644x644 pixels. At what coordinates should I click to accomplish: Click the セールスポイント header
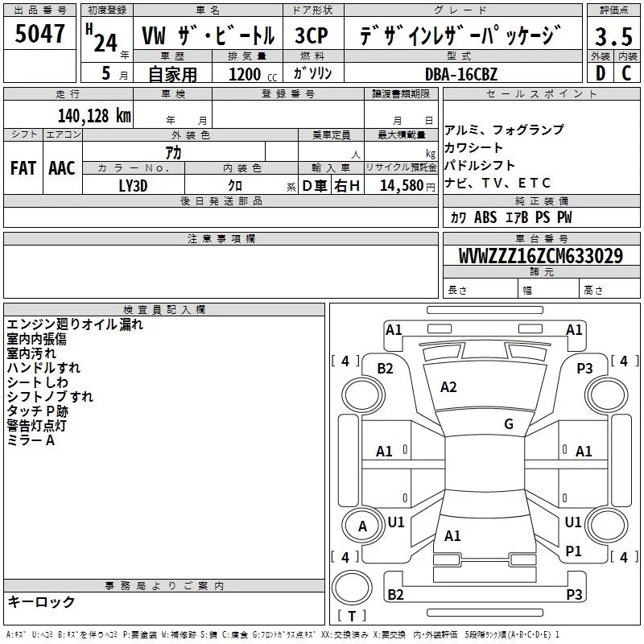click(541, 93)
